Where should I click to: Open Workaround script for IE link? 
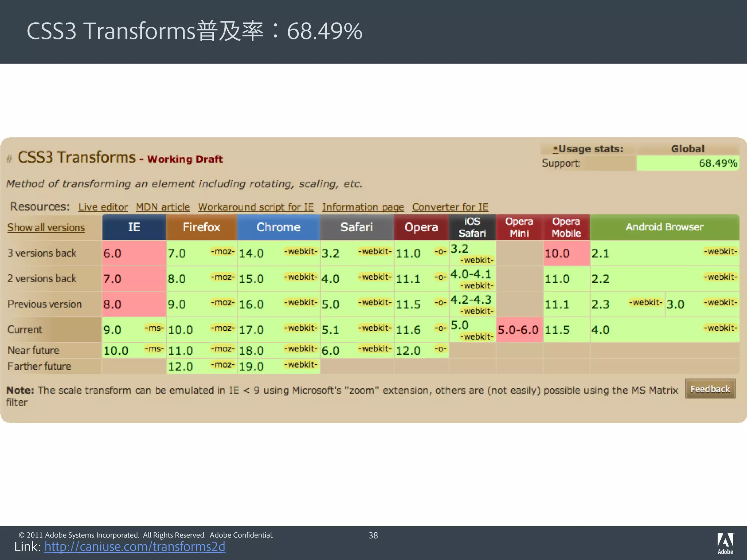pos(256,207)
